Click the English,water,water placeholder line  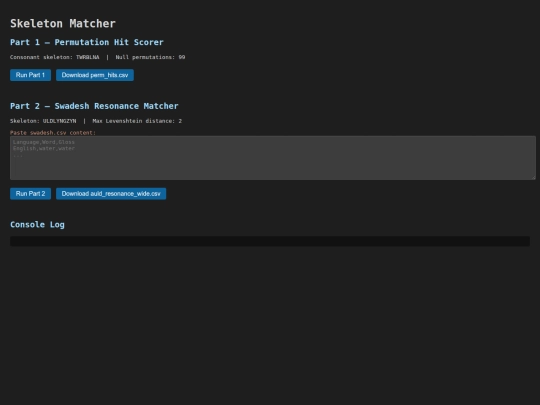click(44, 148)
